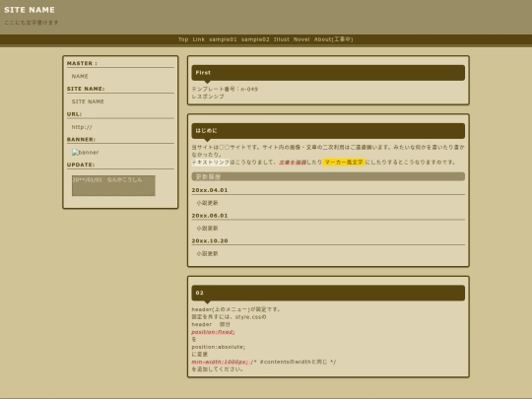Click the position:fixed; red code text
This screenshot has height=399, width=532.
(213, 332)
